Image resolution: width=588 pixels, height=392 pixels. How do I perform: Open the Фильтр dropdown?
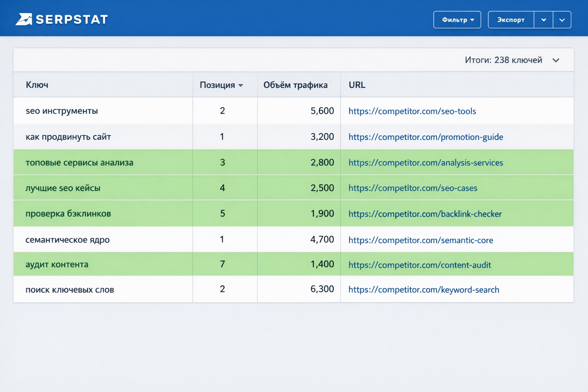click(x=457, y=20)
